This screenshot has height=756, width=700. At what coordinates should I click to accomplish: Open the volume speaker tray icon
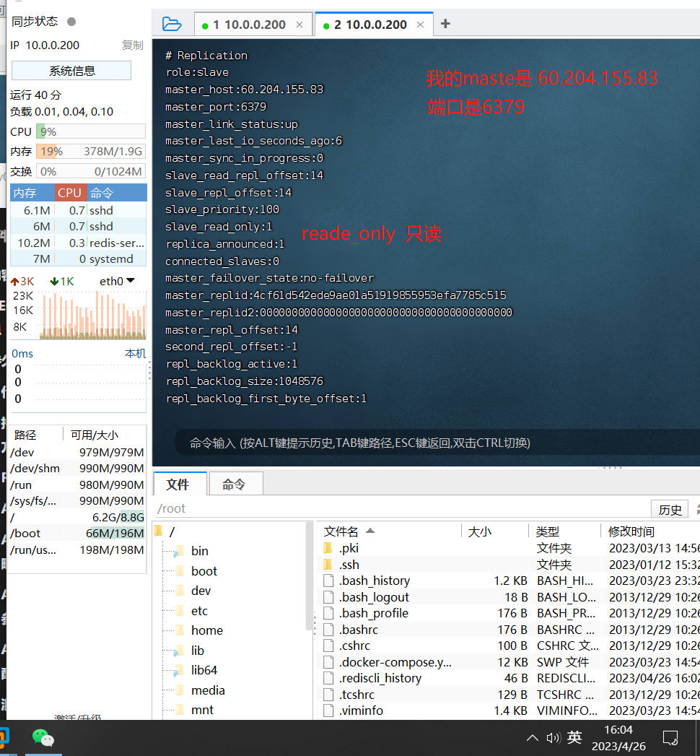[x=553, y=738]
